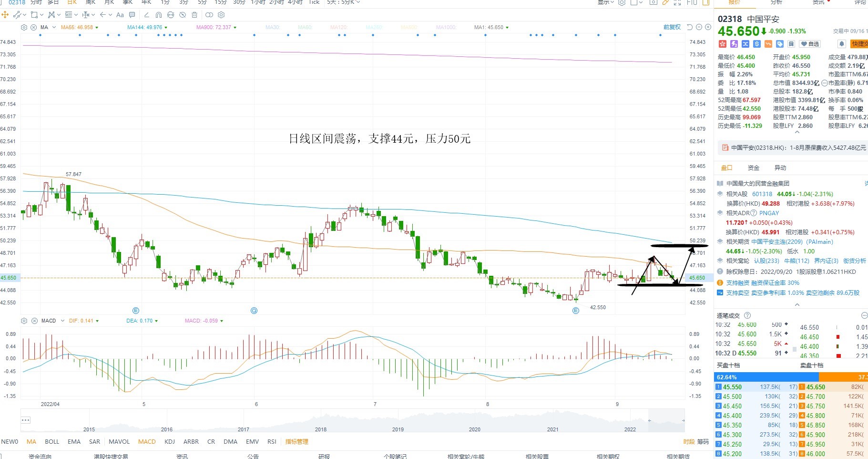Viewport: 868px width, 459px height.
Task: Toggle the BOLL indicator at bottom
Action: click(x=52, y=442)
